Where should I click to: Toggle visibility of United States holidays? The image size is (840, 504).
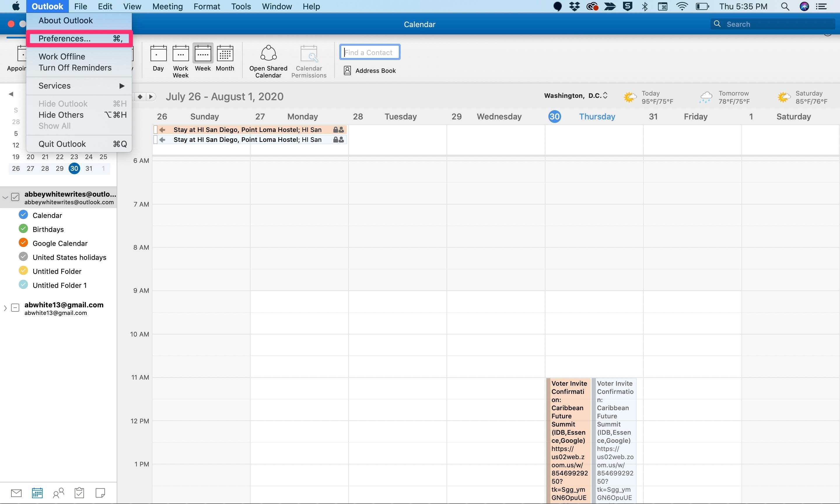[x=22, y=257]
